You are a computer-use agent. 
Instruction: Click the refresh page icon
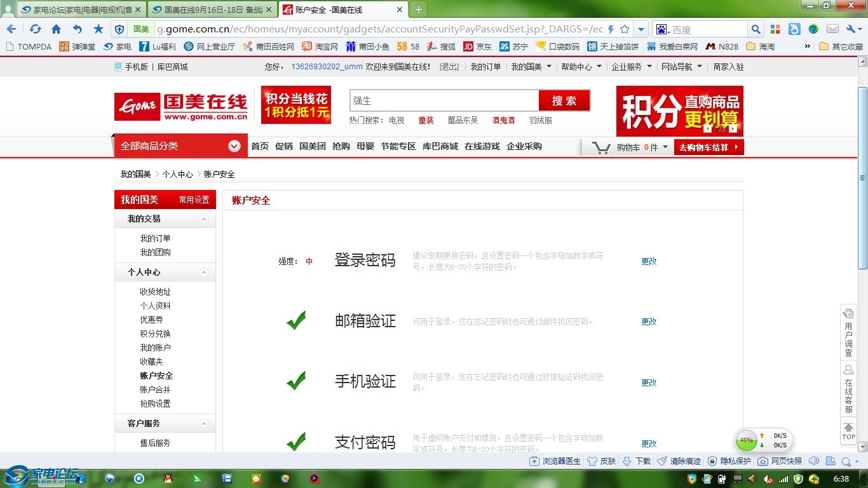(35, 29)
